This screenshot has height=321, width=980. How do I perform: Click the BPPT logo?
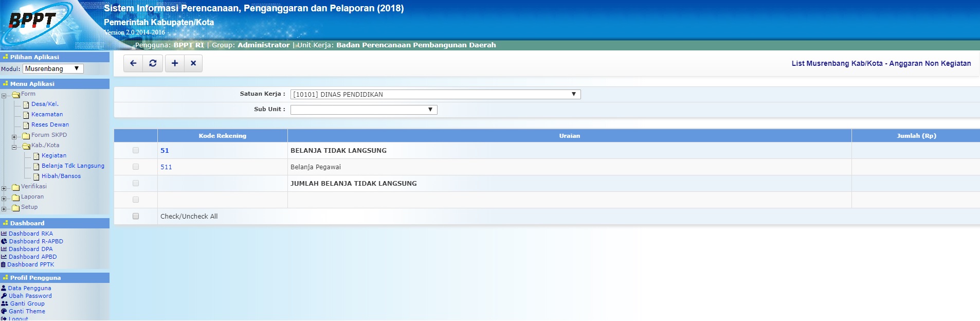(33, 22)
